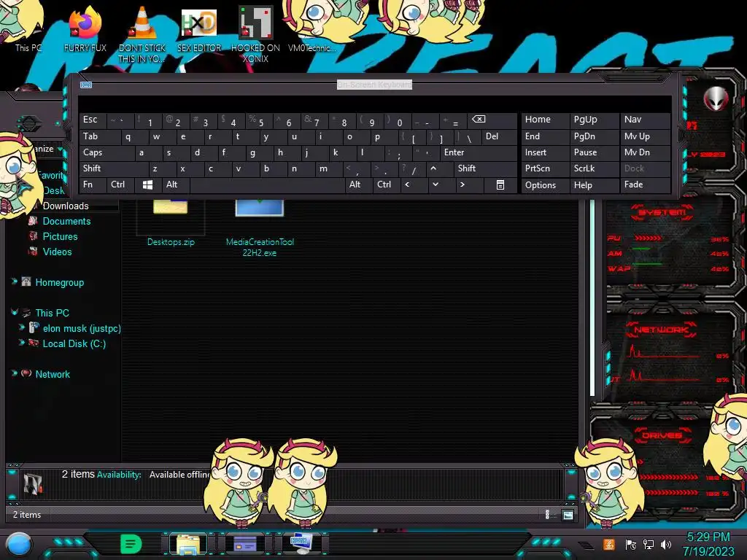Select Pictures in navigation pane
Image resolution: width=747 pixels, height=560 pixels.
(x=60, y=236)
